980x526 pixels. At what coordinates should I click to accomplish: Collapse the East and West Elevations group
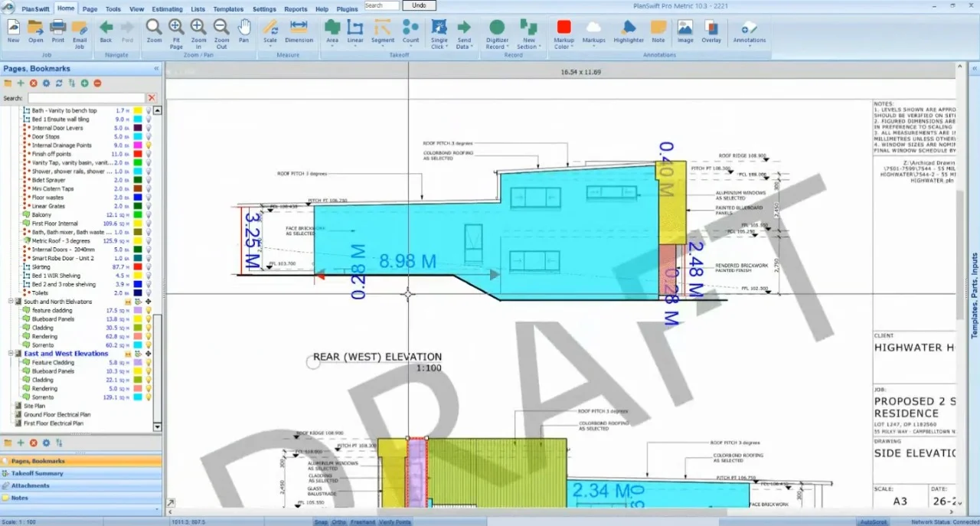point(11,354)
